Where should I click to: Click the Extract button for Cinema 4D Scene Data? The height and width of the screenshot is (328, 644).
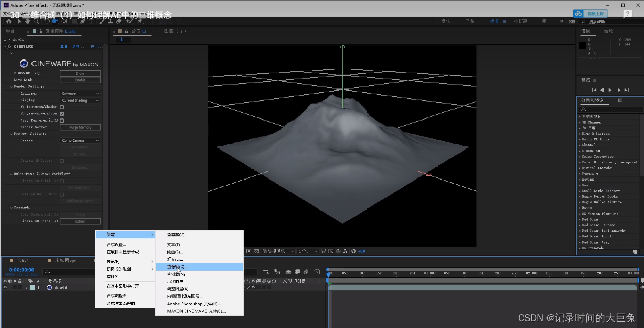click(80, 221)
